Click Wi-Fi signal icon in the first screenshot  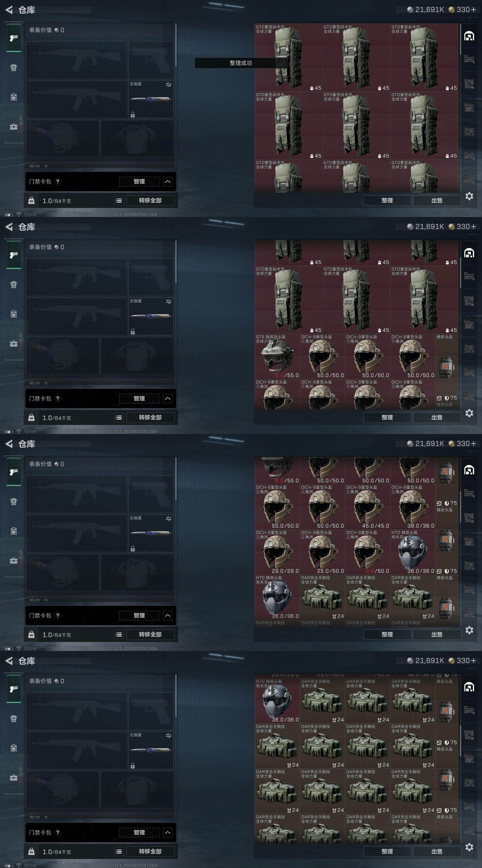19,215
